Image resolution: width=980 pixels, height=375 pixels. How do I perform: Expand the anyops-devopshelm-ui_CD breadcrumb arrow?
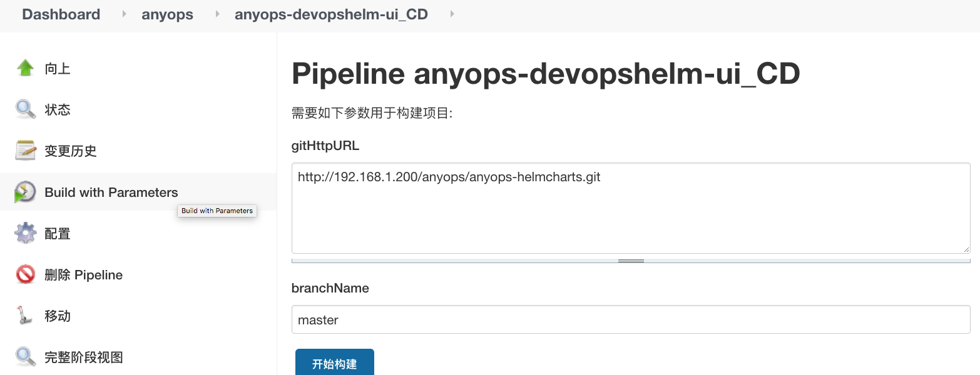(x=452, y=14)
